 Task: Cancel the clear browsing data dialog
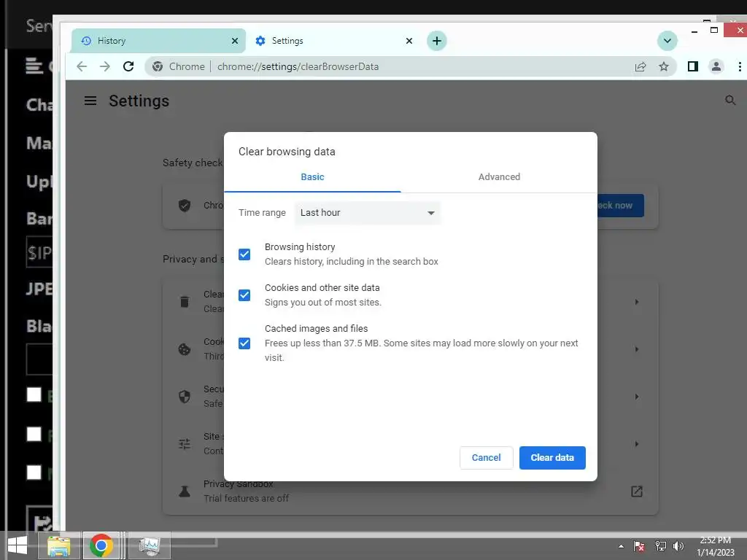click(x=486, y=458)
